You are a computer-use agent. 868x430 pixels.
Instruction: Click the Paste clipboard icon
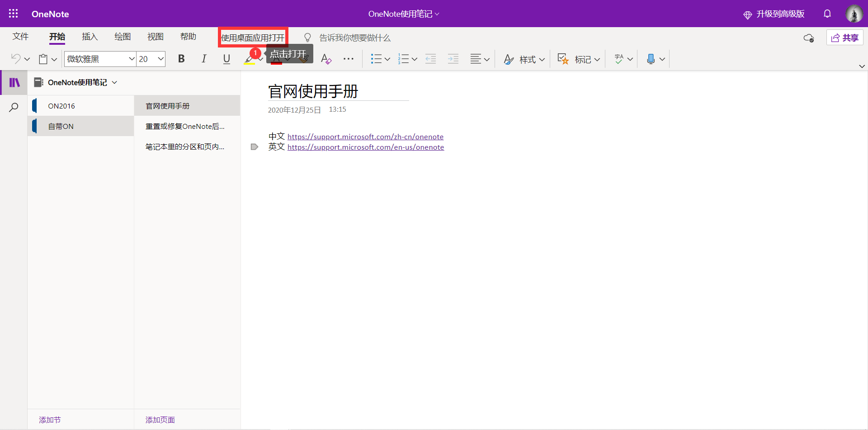[x=43, y=59]
